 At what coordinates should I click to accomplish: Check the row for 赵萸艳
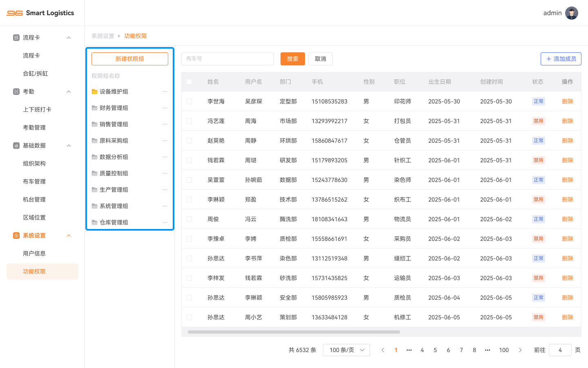189,141
